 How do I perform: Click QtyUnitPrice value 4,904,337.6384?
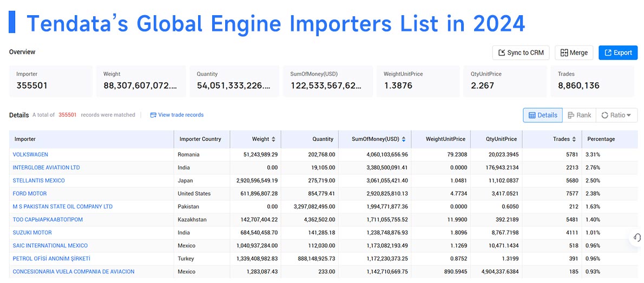(x=501, y=272)
